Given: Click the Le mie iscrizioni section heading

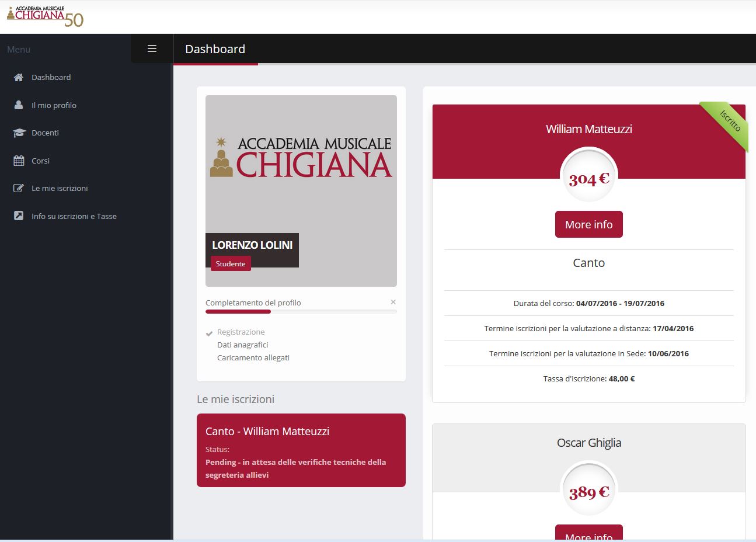Looking at the screenshot, I should (235, 399).
